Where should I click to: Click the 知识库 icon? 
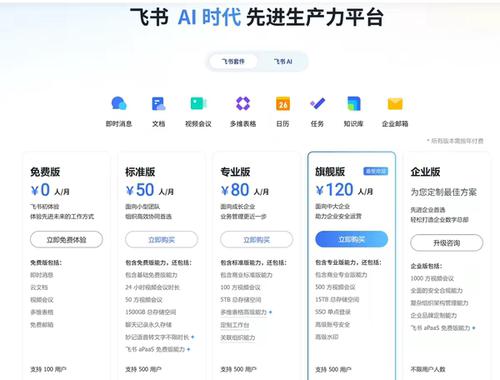tap(354, 103)
